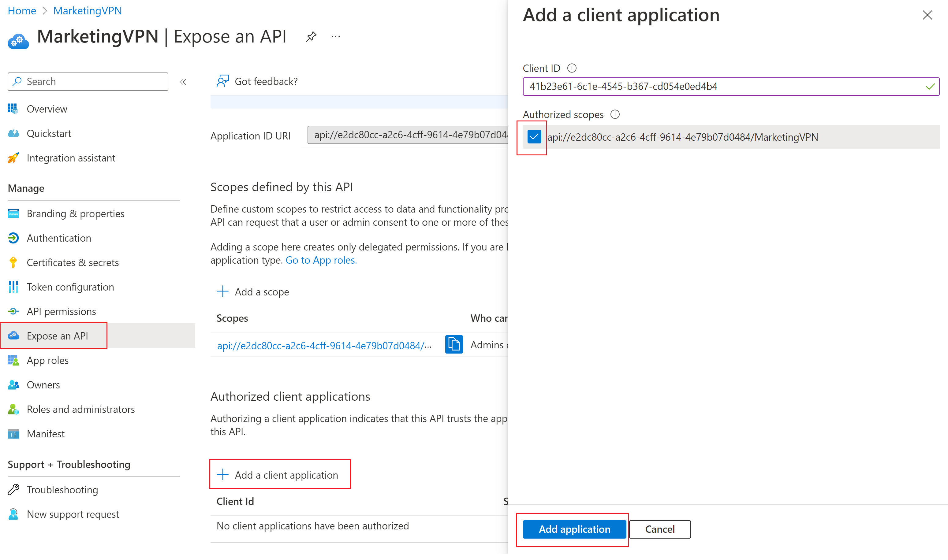
Task: Click the Got feedback person icon
Action: (223, 81)
